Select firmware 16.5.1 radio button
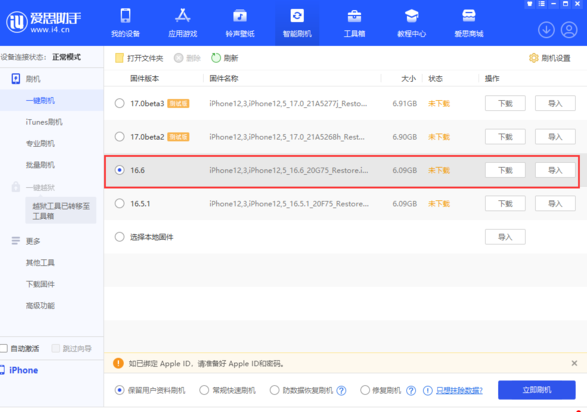This screenshot has height=412, width=587. point(119,203)
